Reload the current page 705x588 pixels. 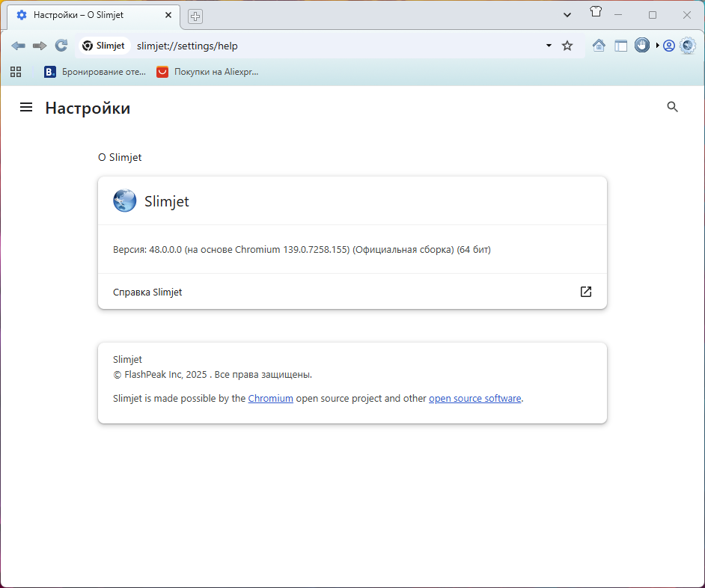[x=61, y=46]
